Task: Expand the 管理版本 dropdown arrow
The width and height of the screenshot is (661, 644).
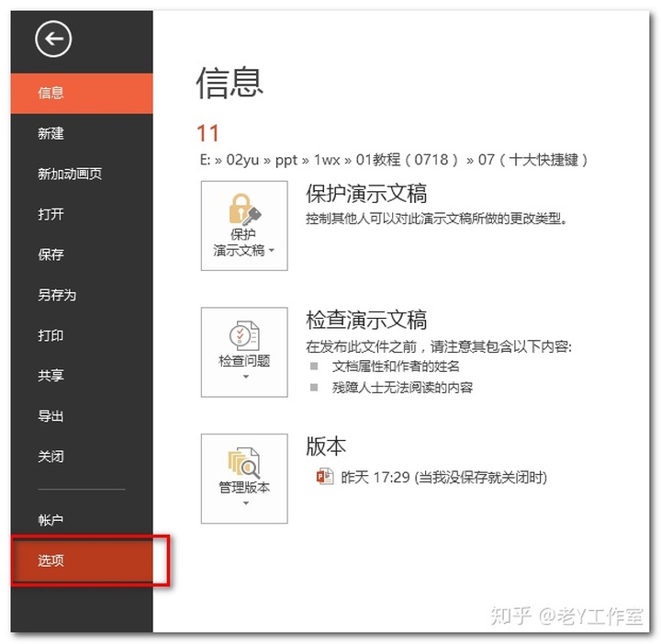Action: [246, 503]
